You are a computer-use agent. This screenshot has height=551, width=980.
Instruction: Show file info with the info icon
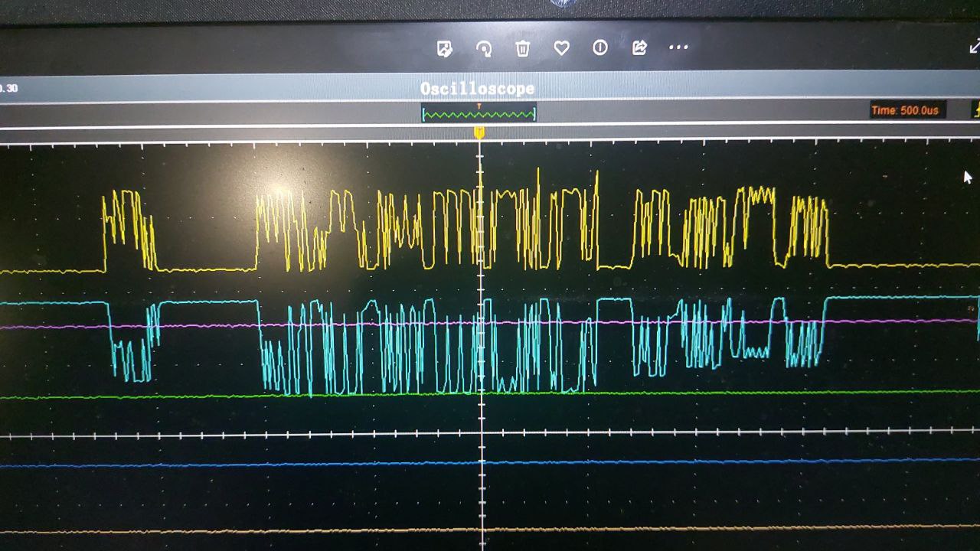point(600,47)
